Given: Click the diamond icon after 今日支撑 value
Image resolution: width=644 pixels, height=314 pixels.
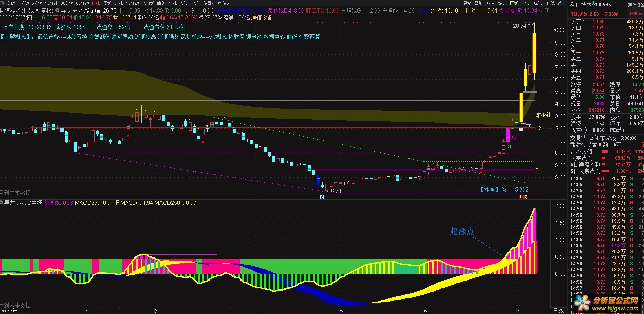Looking at the screenshot, I should (x=541, y=10).
